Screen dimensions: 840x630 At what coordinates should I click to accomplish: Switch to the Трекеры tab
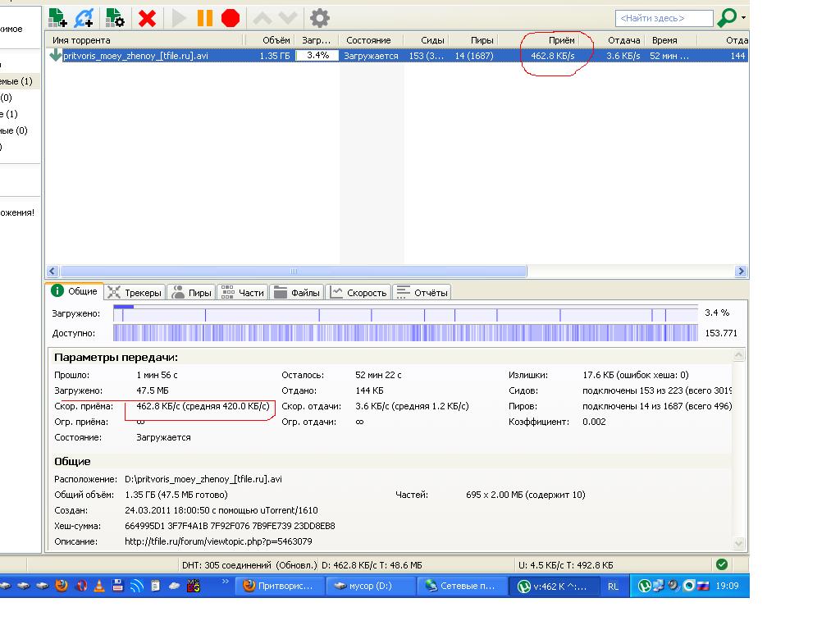coord(135,292)
